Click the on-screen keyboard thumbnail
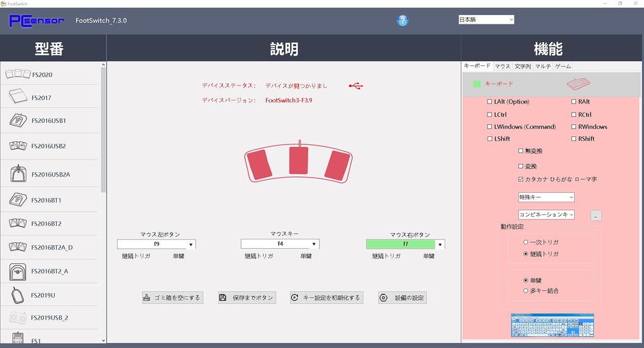Image resolution: width=644 pixels, height=348 pixels. tap(552, 325)
